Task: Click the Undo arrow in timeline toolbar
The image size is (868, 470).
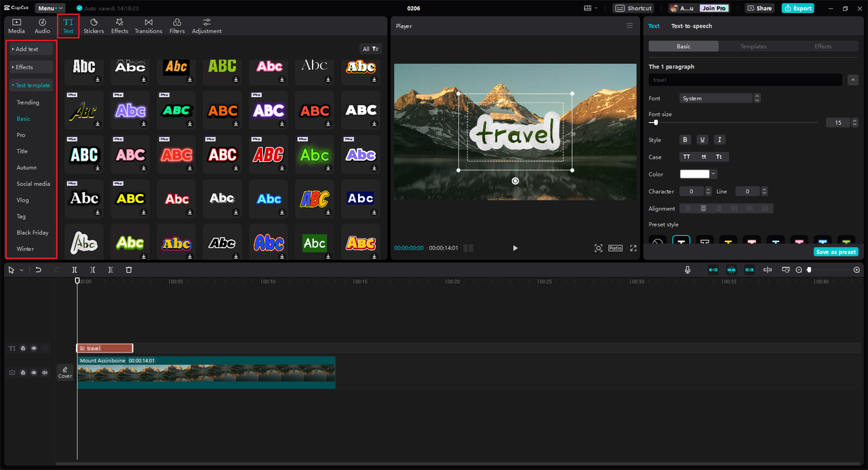Action: coord(39,270)
